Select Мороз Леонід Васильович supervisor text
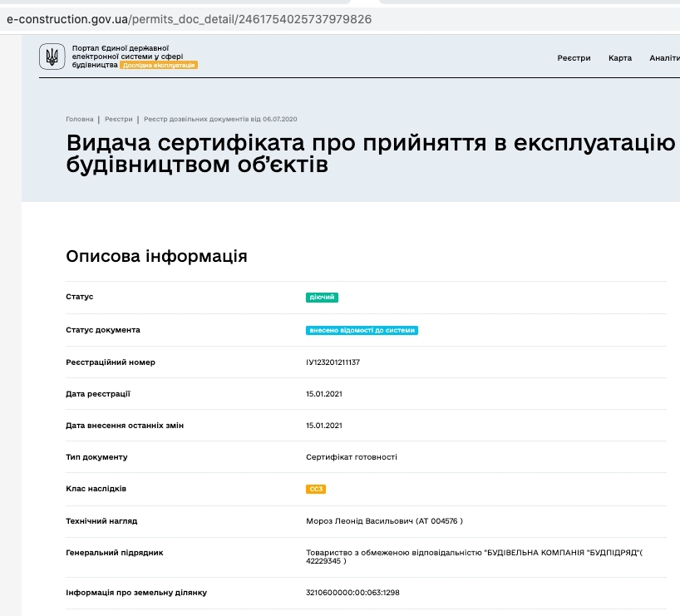Image resolution: width=680 pixels, height=616 pixels. click(x=384, y=521)
